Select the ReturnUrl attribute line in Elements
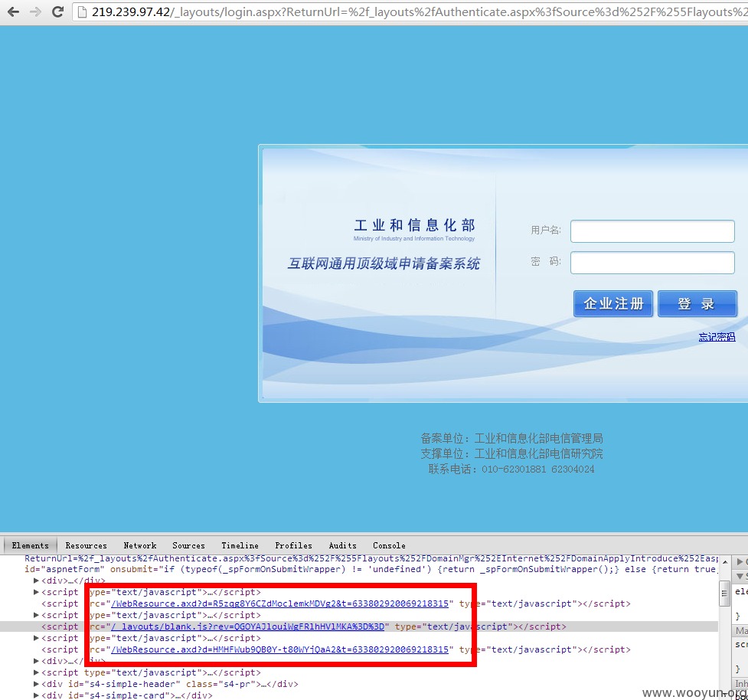The width and height of the screenshot is (748, 700). (x=371, y=558)
